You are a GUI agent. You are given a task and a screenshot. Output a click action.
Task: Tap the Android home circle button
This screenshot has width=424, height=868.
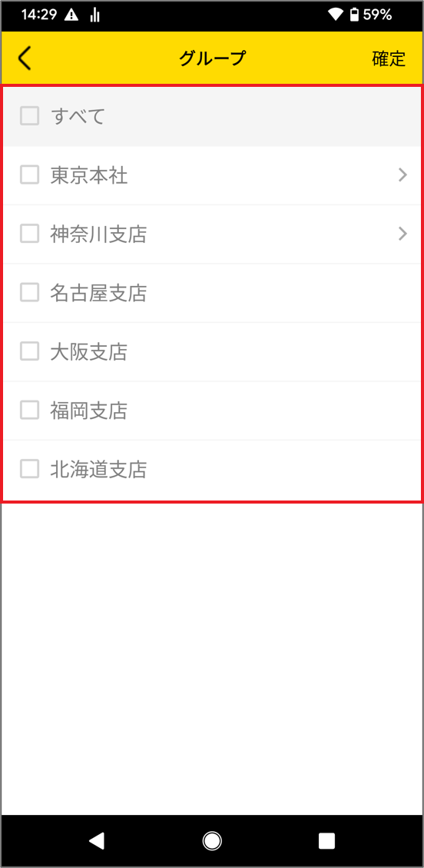coord(212,841)
